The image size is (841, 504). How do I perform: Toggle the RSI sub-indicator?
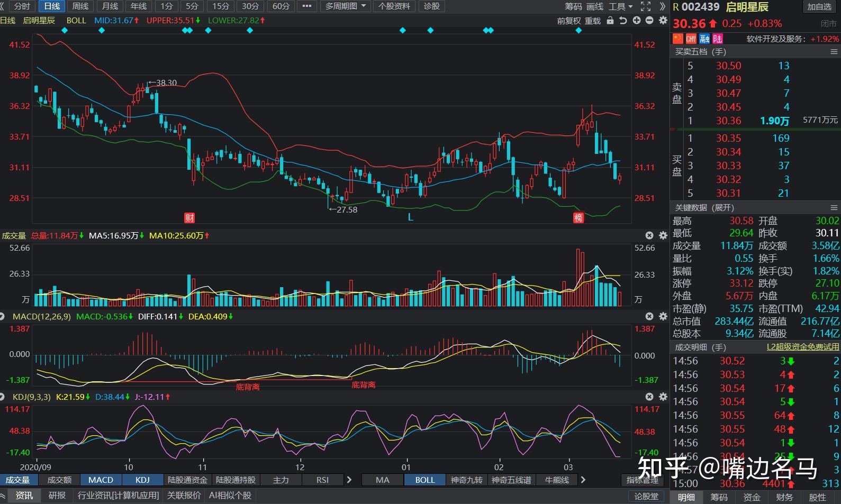coord(322,480)
